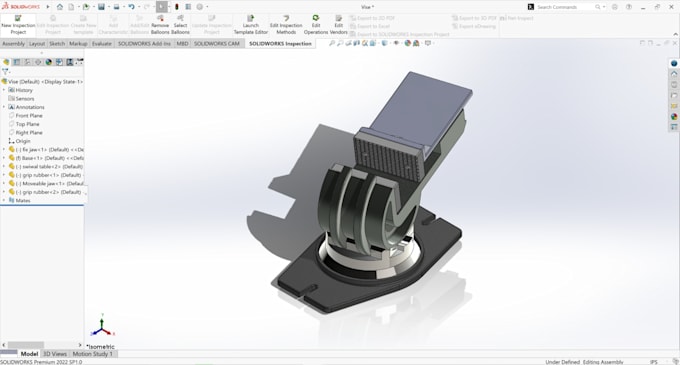680x365 pixels.
Task: Click the Section View icon in the view toolbar
Action: [x=357, y=43]
